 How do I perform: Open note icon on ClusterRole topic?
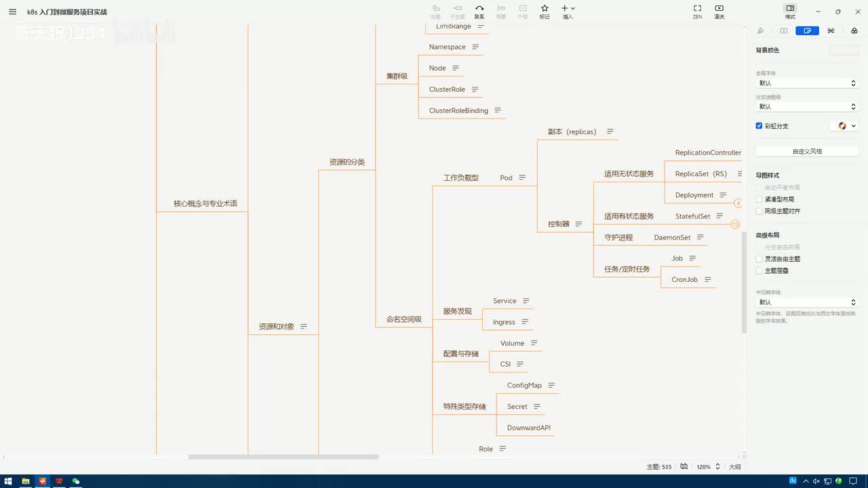475,89
